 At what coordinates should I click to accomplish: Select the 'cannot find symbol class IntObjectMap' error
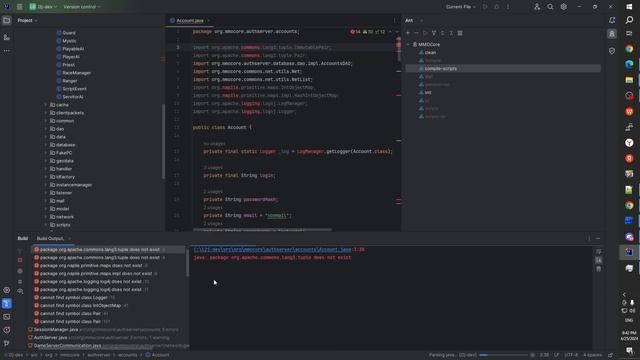(80, 306)
